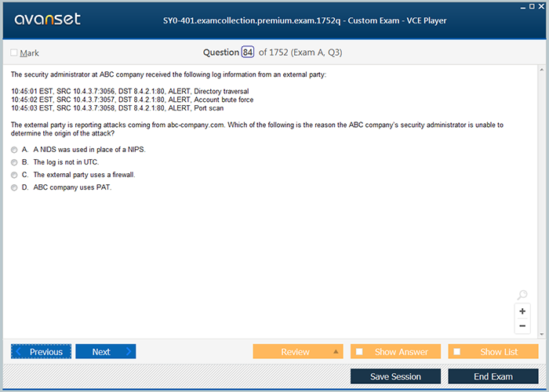Screen dimensions: 549x392
Task: Click the scrollbar down arrow
Action: pos(542,334)
